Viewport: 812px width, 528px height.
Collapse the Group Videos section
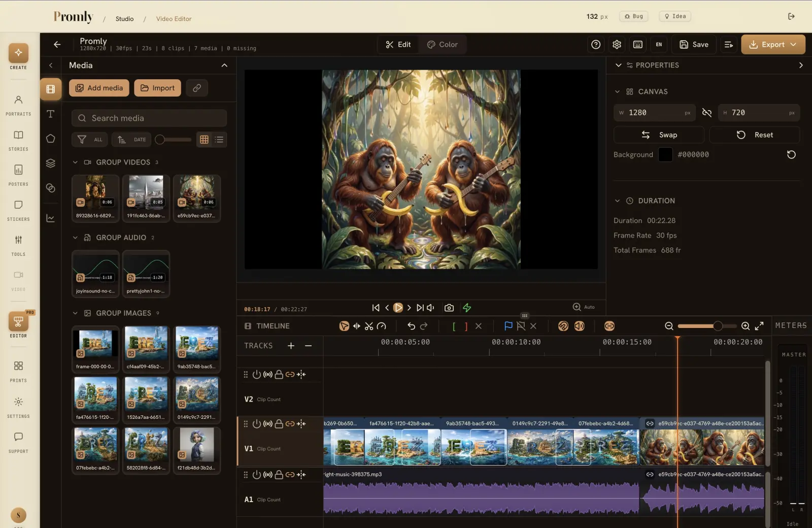tap(75, 162)
